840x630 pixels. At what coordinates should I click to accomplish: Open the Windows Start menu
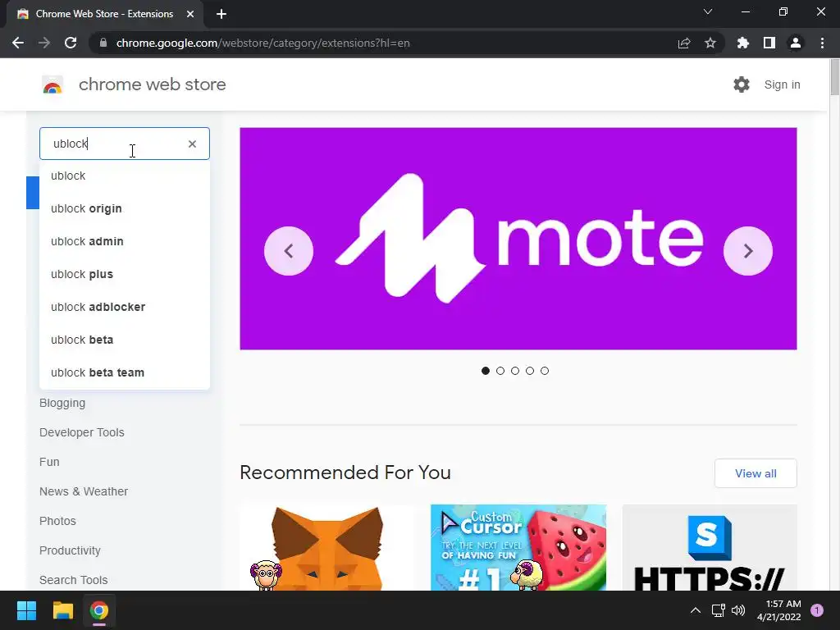pos(26,610)
